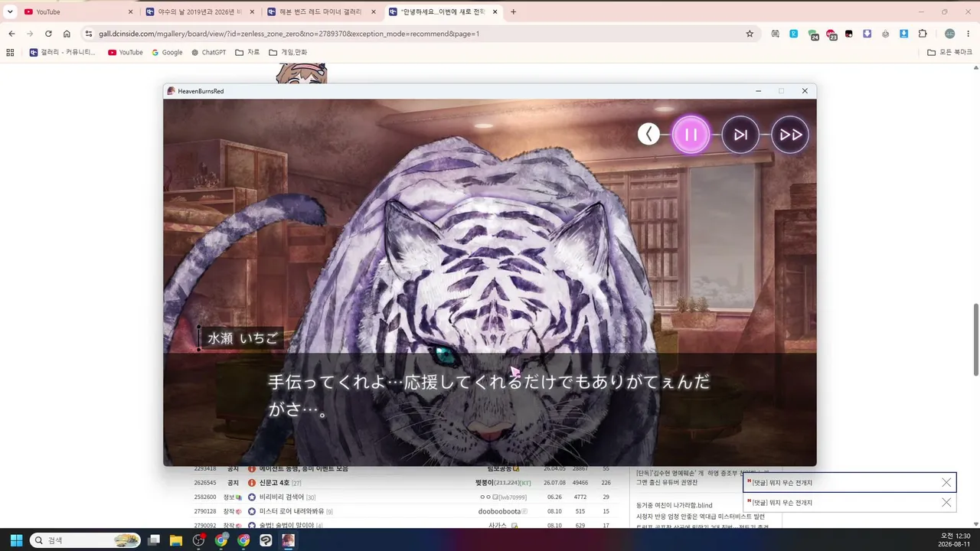
Task: Go forward in the browser history
Action: (30, 34)
